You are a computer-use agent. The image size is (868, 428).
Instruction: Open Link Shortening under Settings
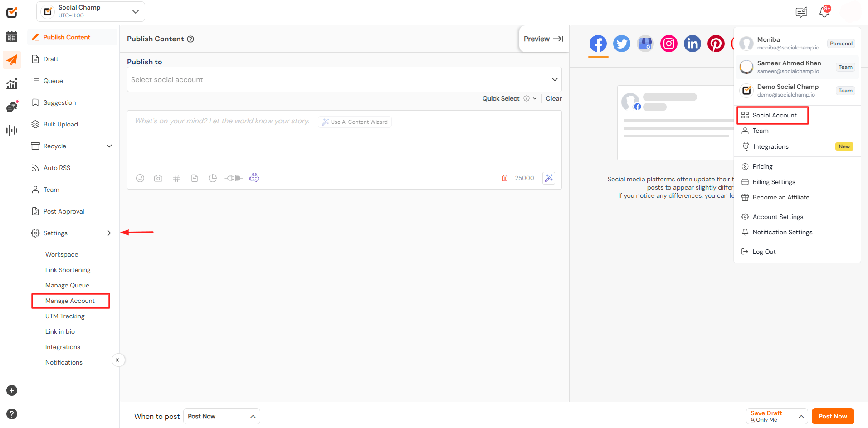point(68,270)
